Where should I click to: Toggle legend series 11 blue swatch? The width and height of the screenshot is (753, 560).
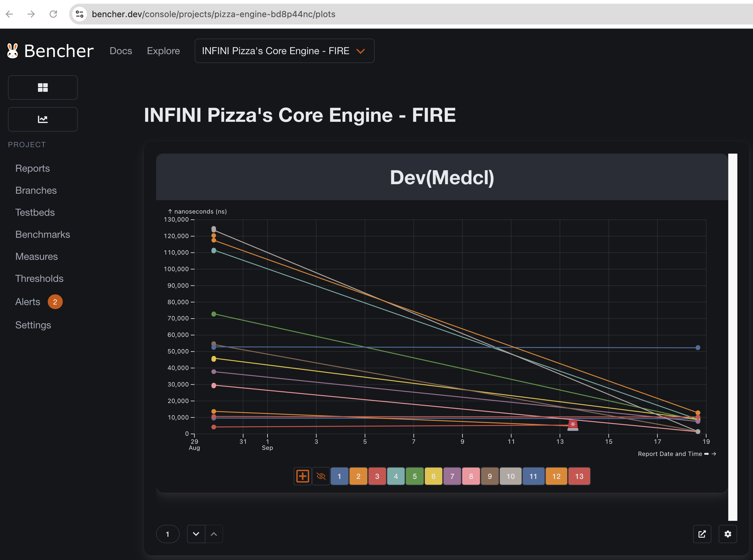pos(533,476)
